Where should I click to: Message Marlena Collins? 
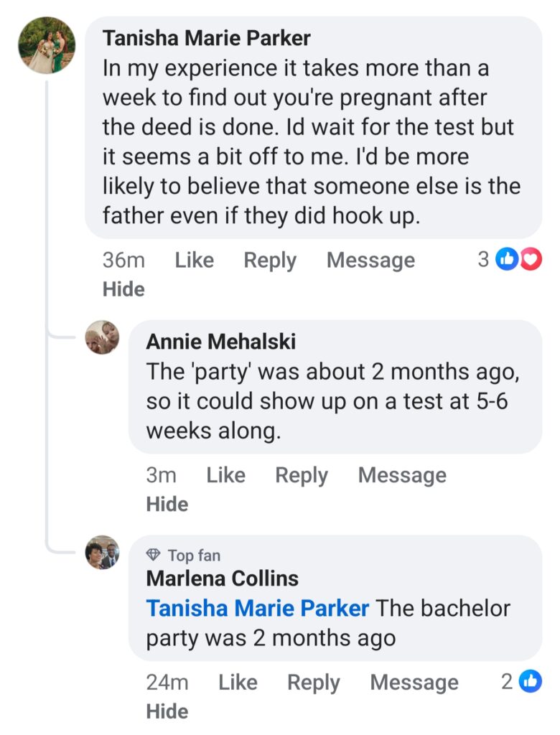click(414, 683)
